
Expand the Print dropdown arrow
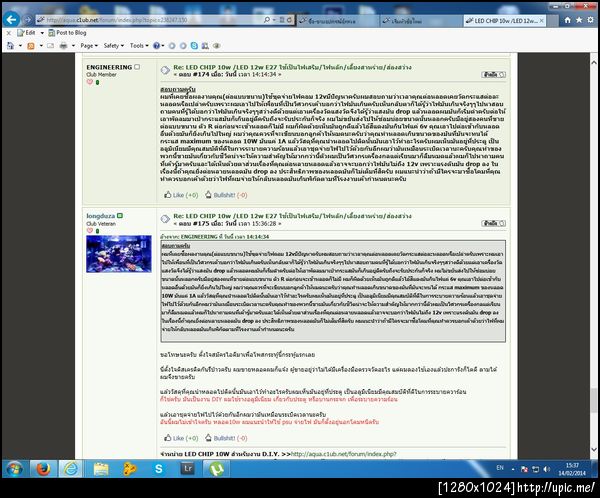point(73,46)
